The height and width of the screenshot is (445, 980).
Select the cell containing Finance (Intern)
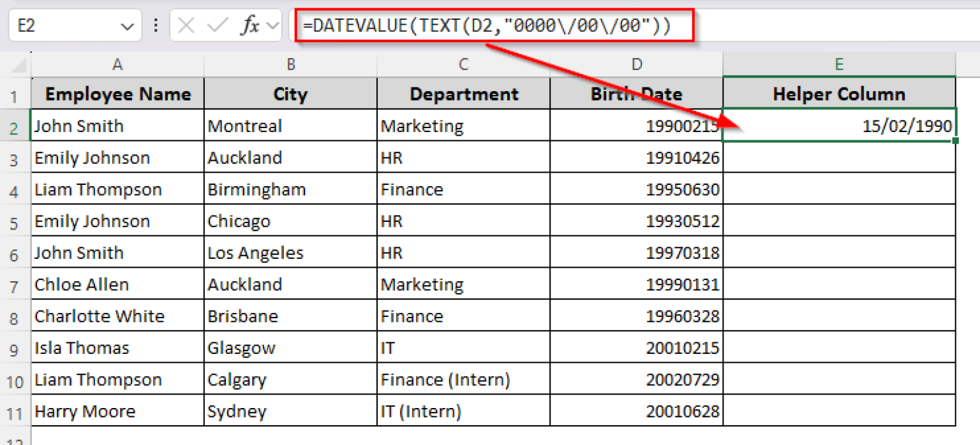[463, 379]
